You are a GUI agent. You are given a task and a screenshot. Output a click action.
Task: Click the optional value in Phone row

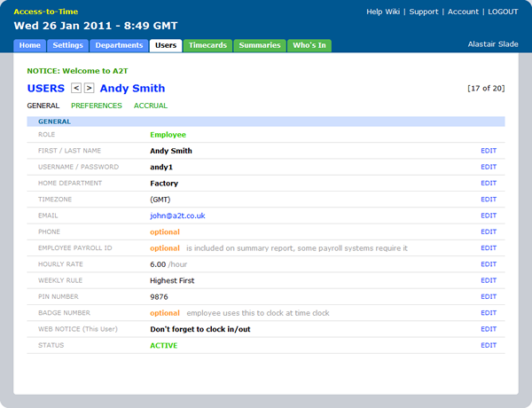[x=165, y=232]
